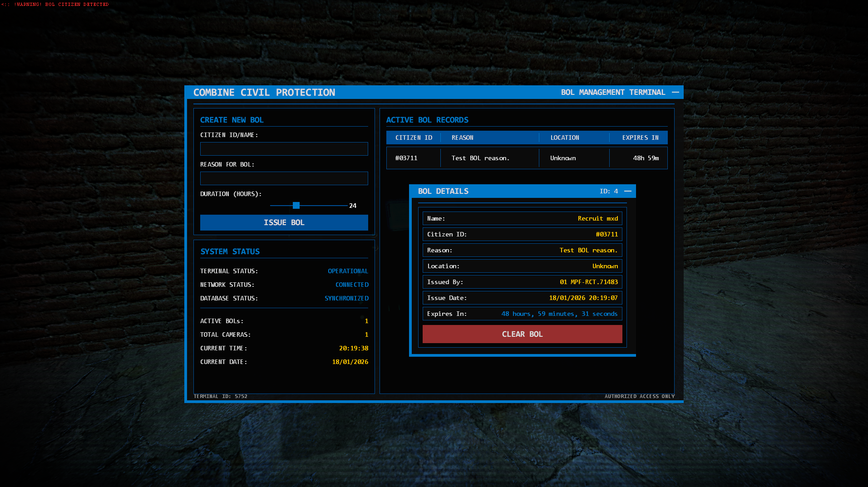
Task: Click the EXPIRES IN column header
Action: pos(640,138)
